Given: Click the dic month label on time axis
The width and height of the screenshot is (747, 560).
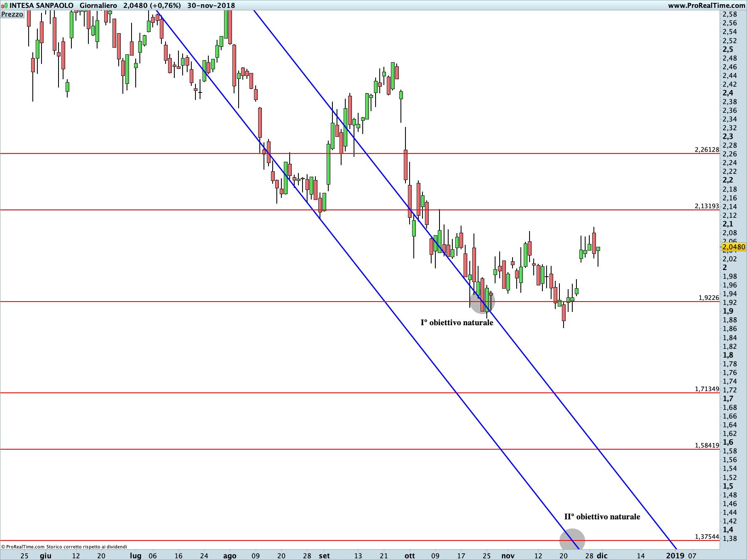Looking at the screenshot, I should point(602,555).
